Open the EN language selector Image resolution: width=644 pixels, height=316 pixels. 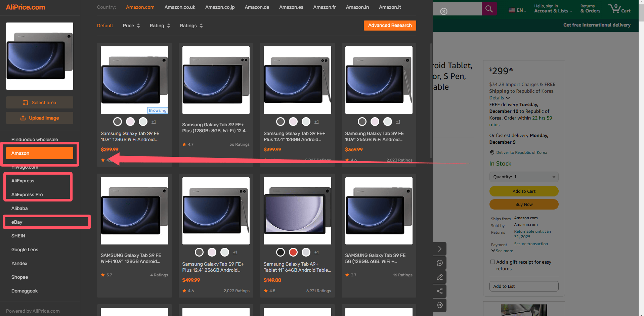point(517,10)
